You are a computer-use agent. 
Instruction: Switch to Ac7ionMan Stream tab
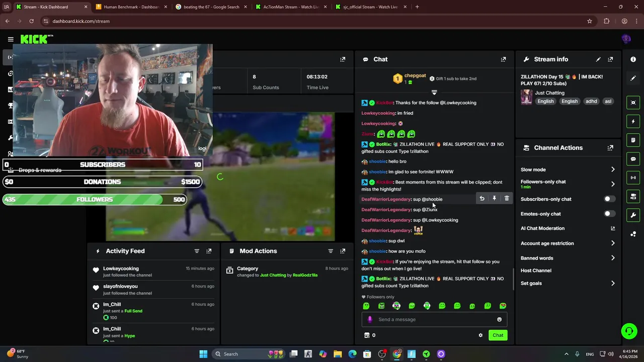291,7
